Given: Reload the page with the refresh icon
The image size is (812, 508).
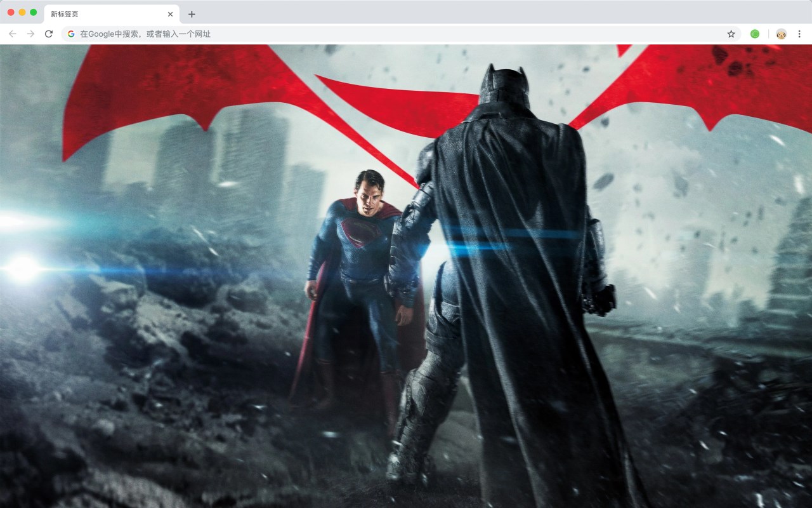Looking at the screenshot, I should (x=49, y=34).
